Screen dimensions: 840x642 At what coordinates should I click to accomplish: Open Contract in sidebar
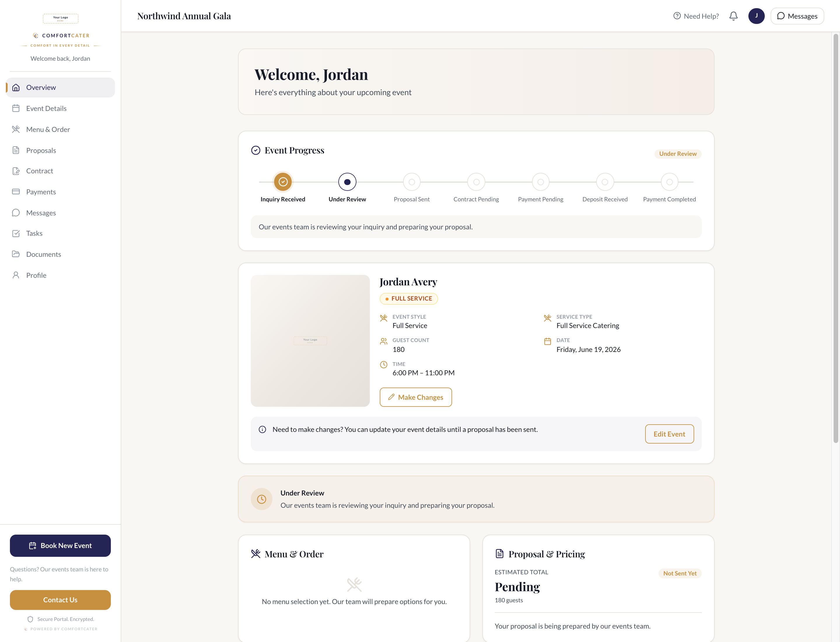click(60, 171)
